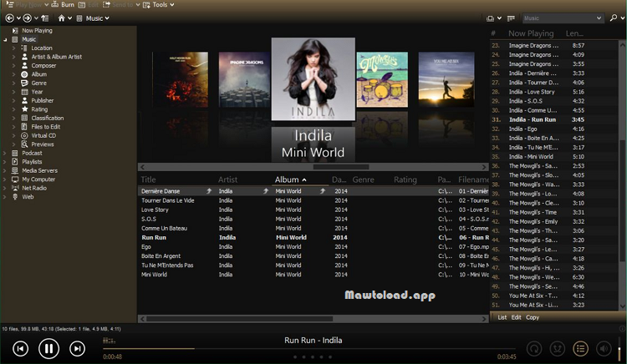Select the track row Tourner Dans Le Vide
The width and height of the screenshot is (627, 364).
313,200
